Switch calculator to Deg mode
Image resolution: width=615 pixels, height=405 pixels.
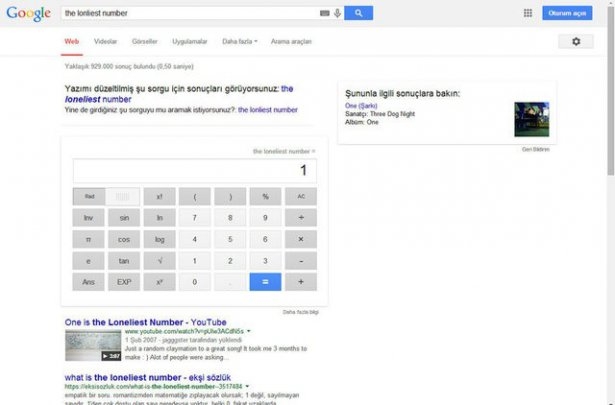(x=123, y=196)
